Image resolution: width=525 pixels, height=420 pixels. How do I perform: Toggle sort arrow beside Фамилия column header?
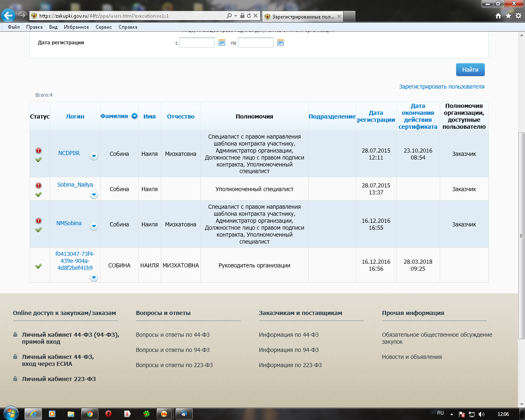(x=135, y=116)
